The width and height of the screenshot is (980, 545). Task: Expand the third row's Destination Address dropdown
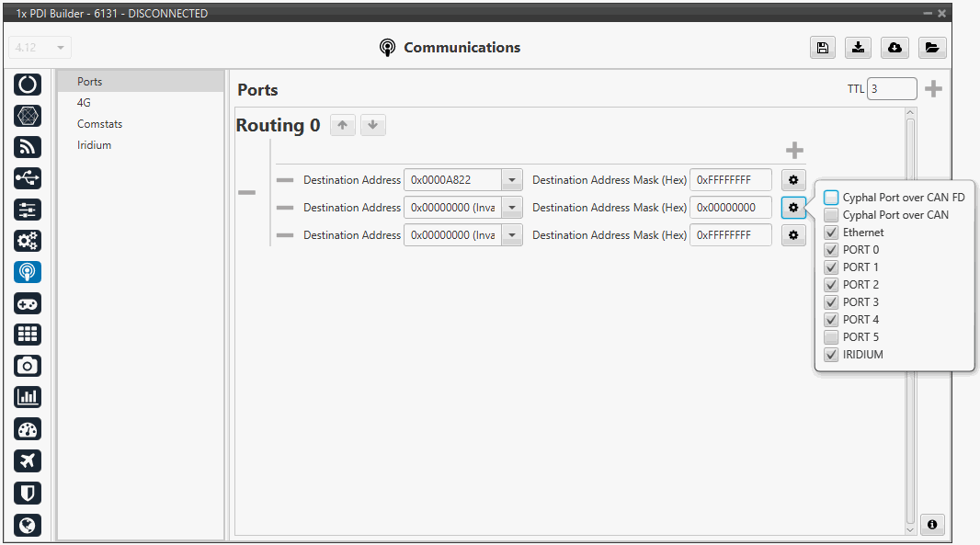512,235
